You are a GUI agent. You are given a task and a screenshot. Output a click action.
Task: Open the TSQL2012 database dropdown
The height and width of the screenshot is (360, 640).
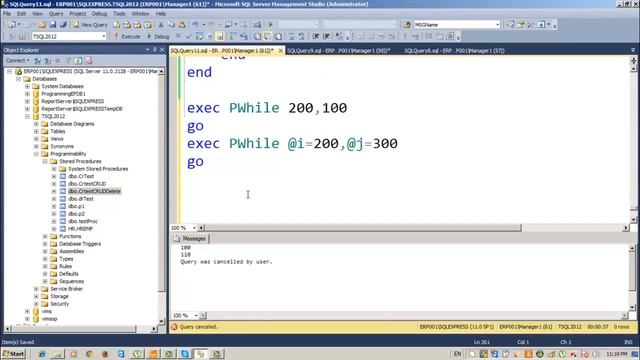(x=104, y=36)
